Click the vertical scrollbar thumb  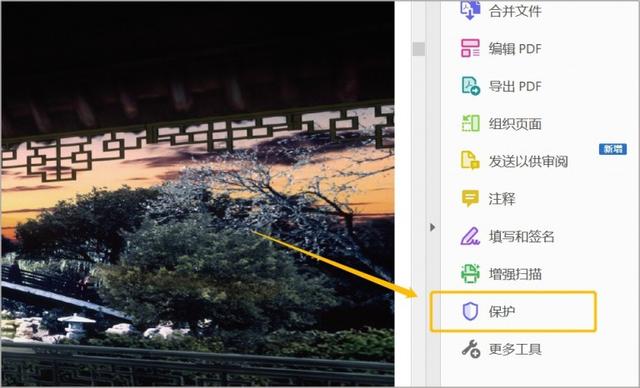pyautogui.click(x=419, y=49)
